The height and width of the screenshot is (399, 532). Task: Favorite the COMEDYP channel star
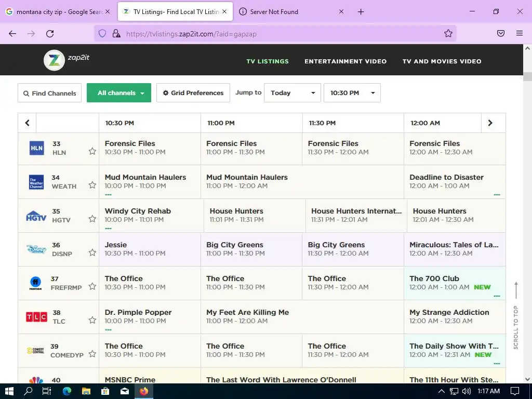[92, 354]
